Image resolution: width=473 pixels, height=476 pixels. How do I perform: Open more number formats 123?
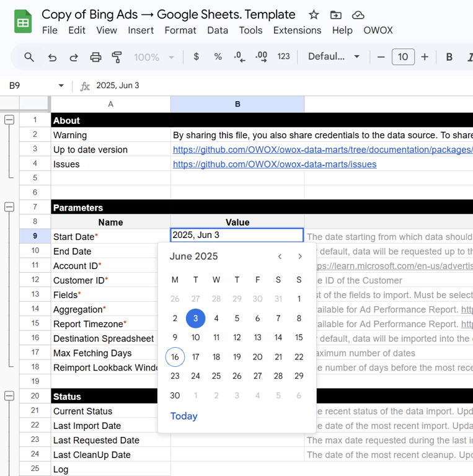tap(283, 56)
